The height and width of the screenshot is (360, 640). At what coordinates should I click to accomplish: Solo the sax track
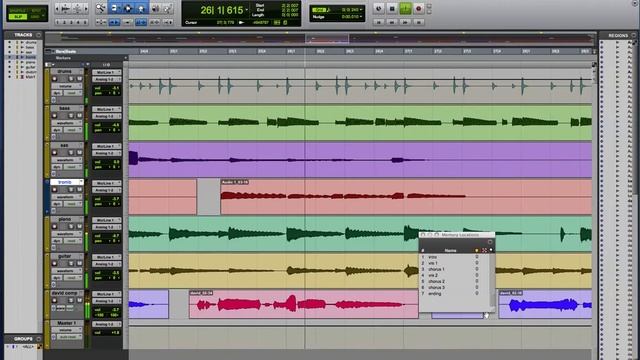point(71,153)
